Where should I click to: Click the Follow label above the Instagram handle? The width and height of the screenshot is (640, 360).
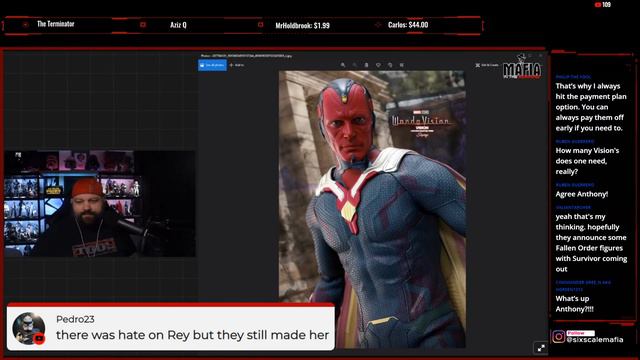(x=580, y=333)
